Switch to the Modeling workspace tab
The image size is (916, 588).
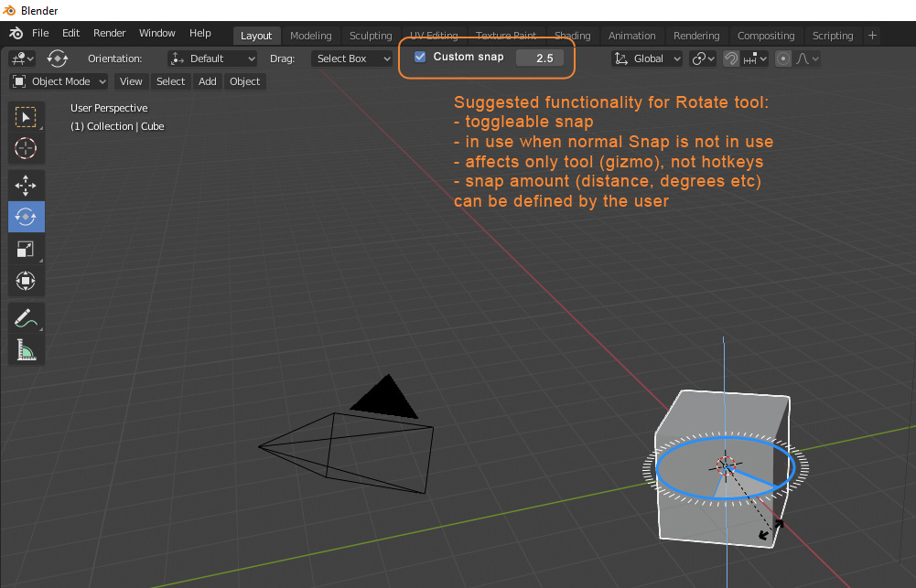tap(311, 36)
